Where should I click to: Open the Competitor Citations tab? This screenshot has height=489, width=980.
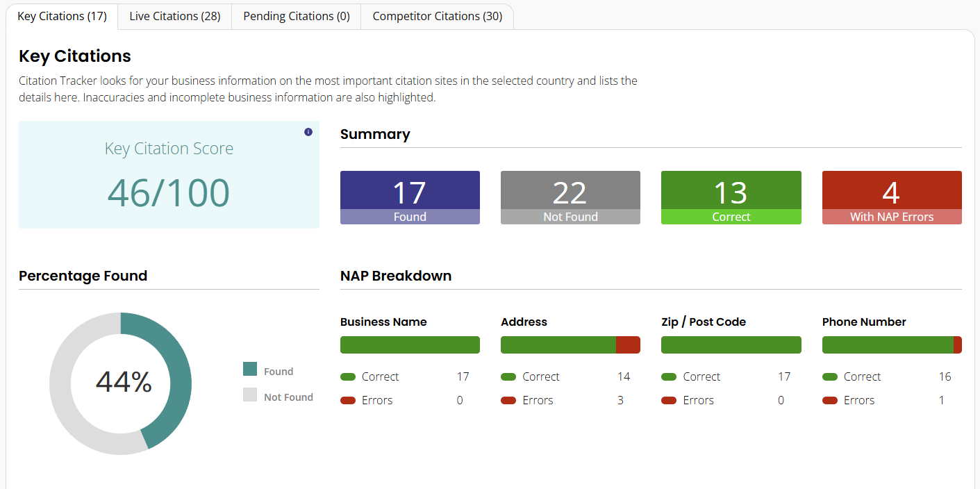(437, 16)
